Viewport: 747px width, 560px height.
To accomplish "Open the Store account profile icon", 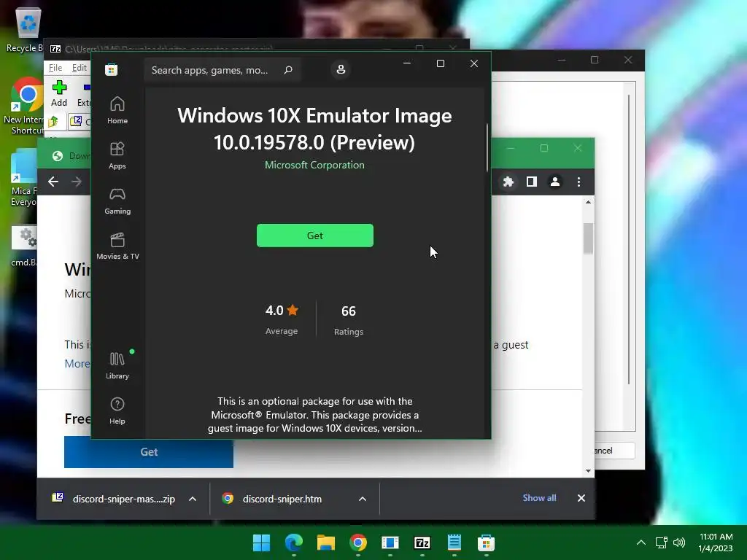I will pyautogui.click(x=341, y=69).
